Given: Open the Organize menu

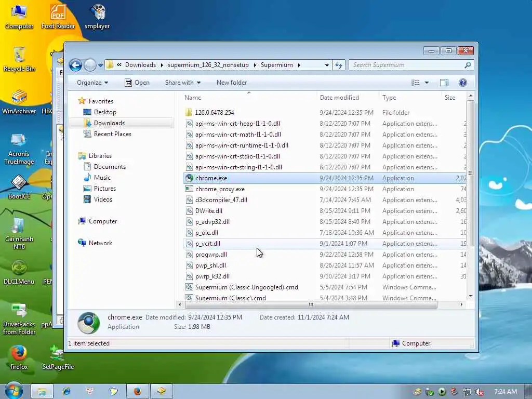Looking at the screenshot, I should (92, 83).
